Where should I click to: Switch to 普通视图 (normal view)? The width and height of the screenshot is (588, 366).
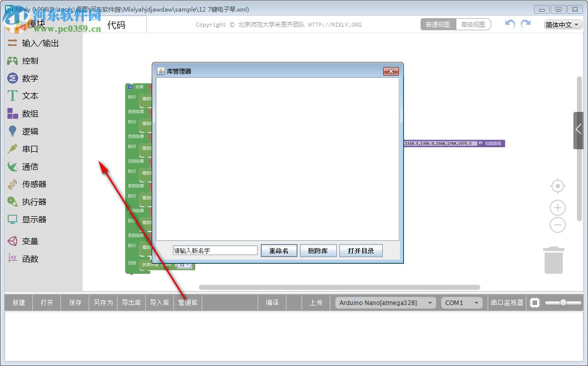point(438,24)
